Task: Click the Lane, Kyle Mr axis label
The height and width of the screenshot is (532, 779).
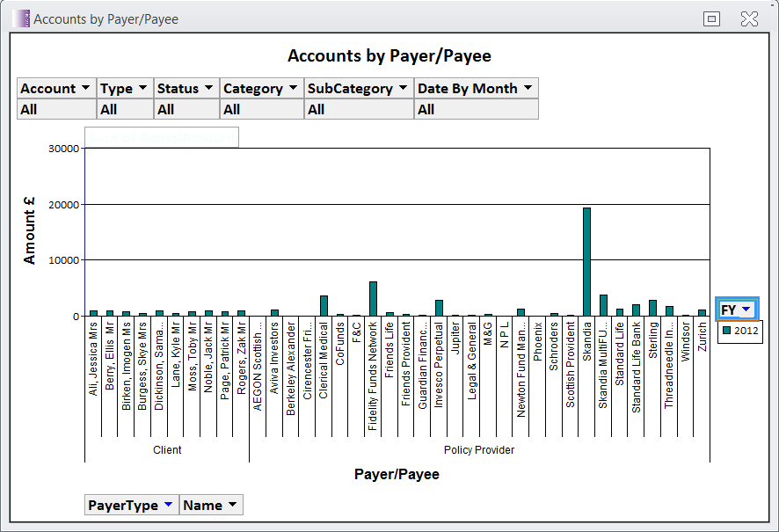Action: click(175, 354)
